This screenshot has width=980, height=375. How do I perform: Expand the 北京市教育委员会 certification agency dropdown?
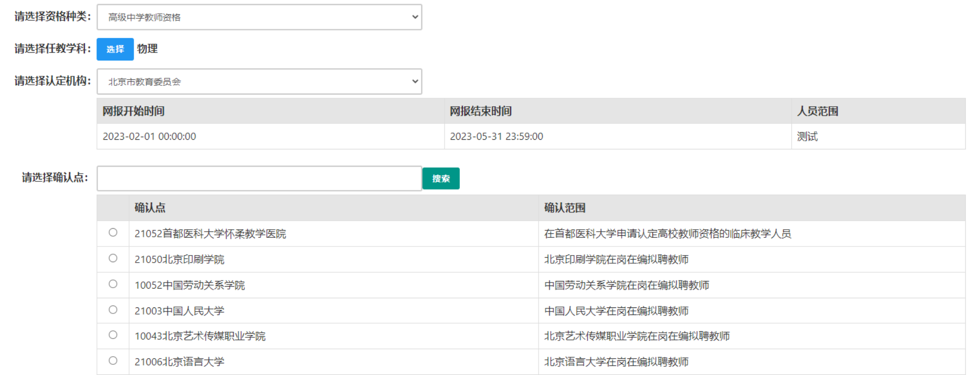click(259, 81)
